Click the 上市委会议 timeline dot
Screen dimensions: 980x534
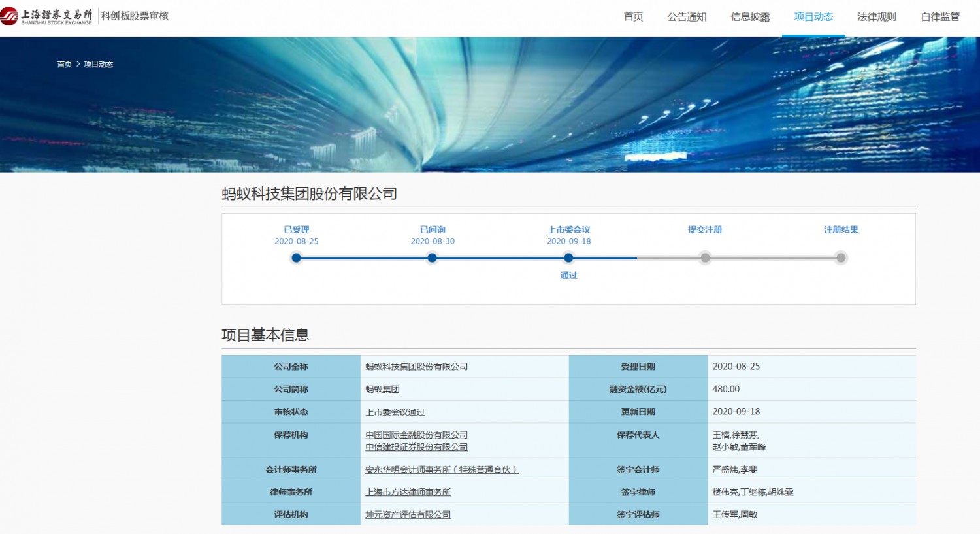568,258
